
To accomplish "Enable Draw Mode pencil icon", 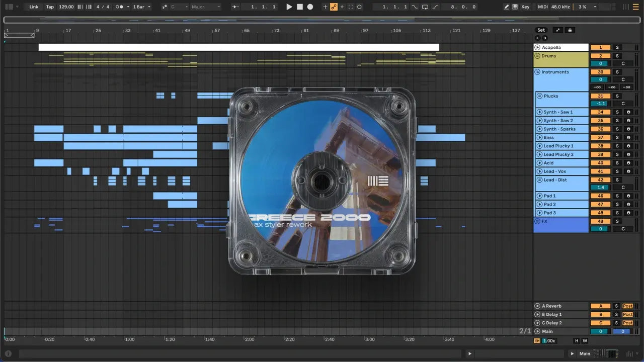I will [507, 7].
